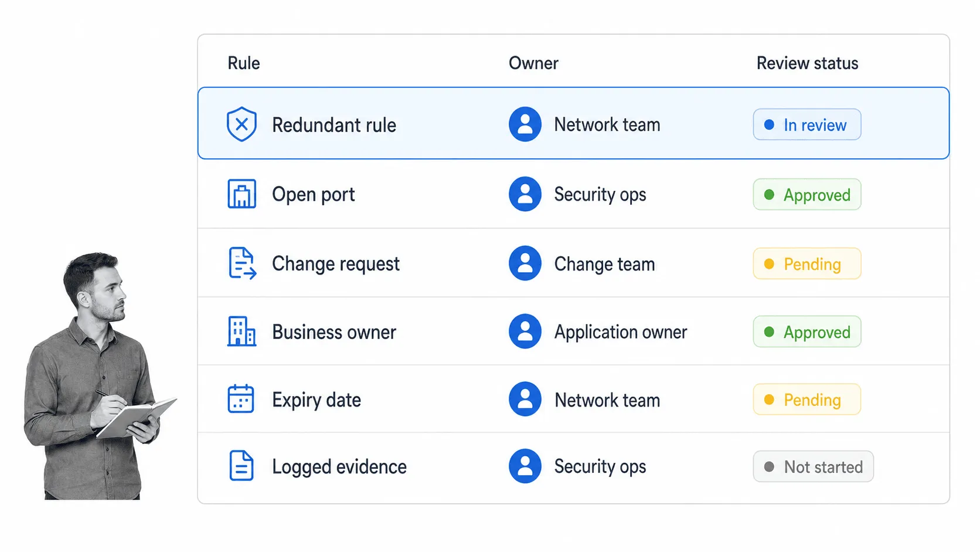Click the In review status badge
Image resolution: width=980 pixels, height=552 pixels.
tap(807, 124)
